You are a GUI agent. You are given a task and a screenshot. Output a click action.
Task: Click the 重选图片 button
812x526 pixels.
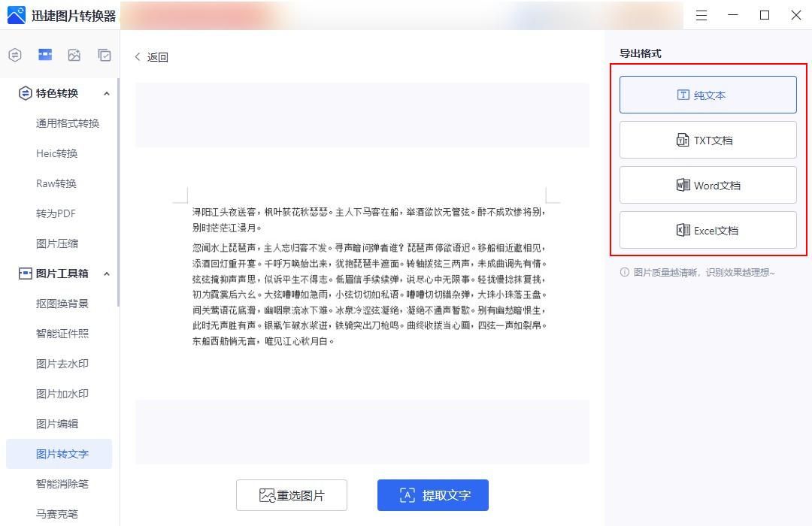pyautogui.click(x=292, y=495)
